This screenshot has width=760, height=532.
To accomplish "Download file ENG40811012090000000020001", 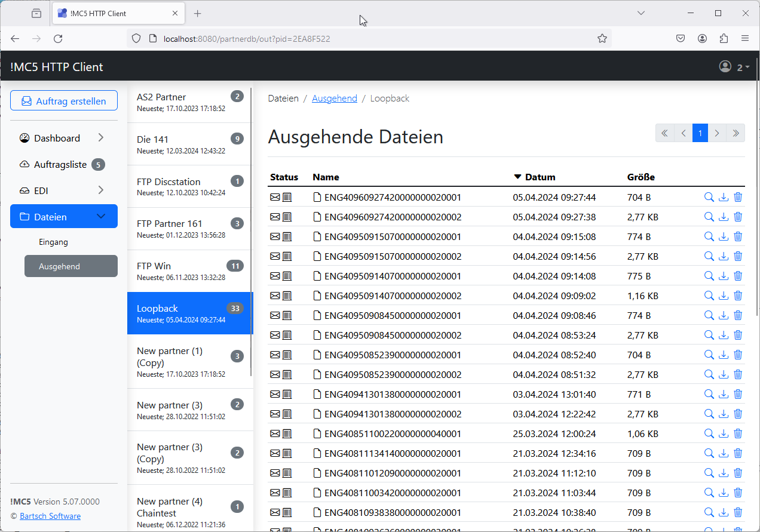I will coord(724,473).
